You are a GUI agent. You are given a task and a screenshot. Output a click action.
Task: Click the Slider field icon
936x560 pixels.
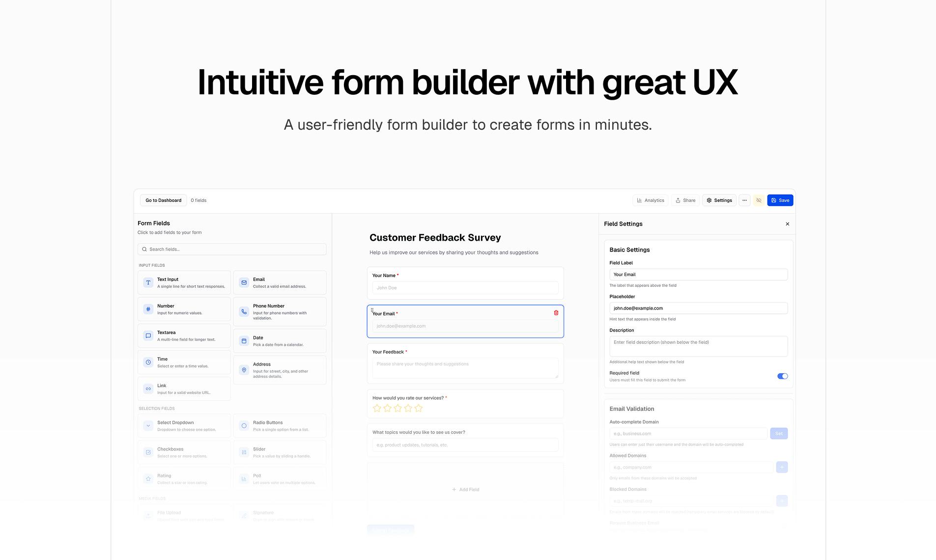pyautogui.click(x=244, y=452)
